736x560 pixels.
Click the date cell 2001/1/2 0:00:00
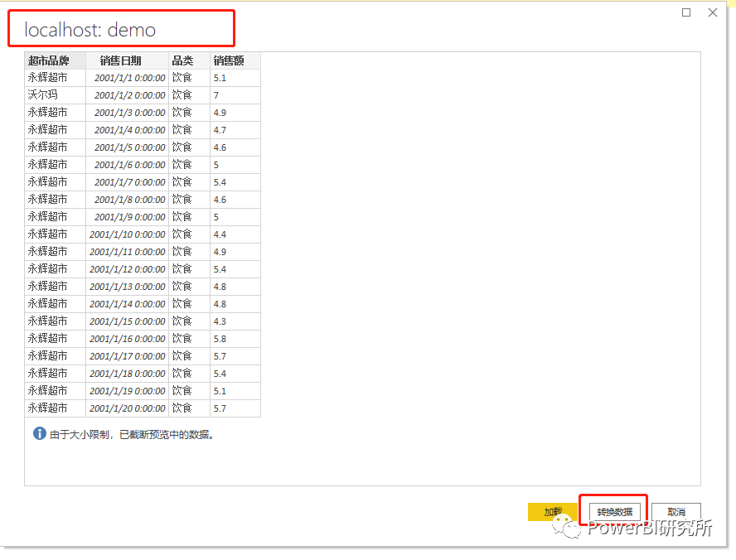(x=127, y=95)
